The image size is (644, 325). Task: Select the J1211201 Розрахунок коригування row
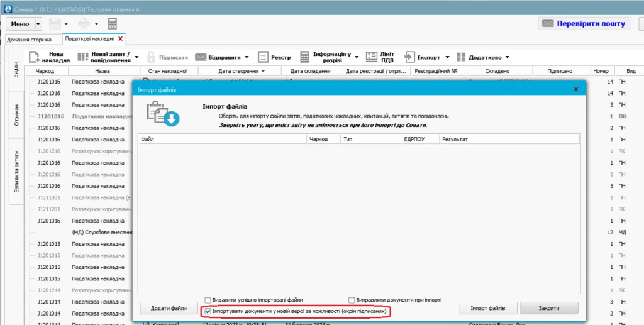(80, 209)
